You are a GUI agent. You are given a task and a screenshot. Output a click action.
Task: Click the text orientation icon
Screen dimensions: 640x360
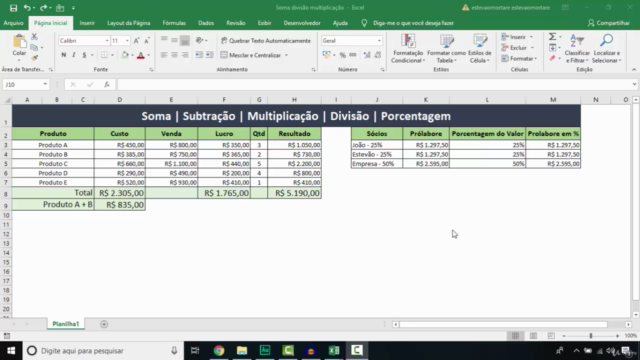200,40
